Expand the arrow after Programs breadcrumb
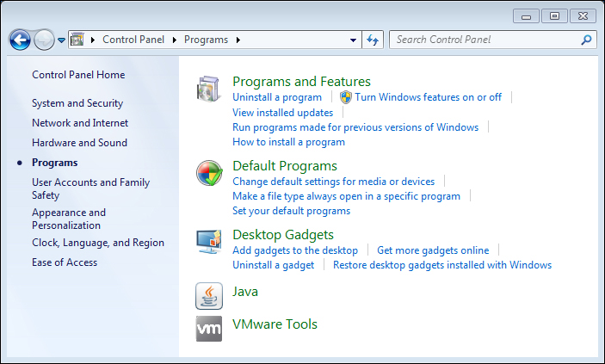Screen dimensions: 605x364 [238, 40]
